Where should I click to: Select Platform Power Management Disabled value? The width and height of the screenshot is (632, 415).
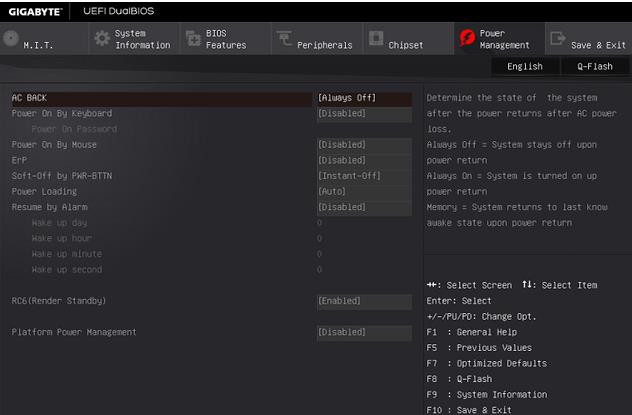(x=364, y=332)
